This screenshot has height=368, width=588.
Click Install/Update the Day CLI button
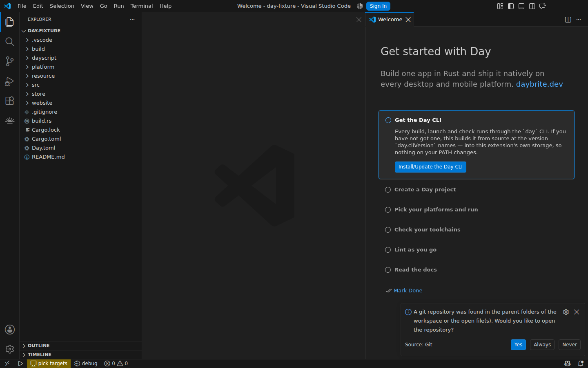point(430,167)
